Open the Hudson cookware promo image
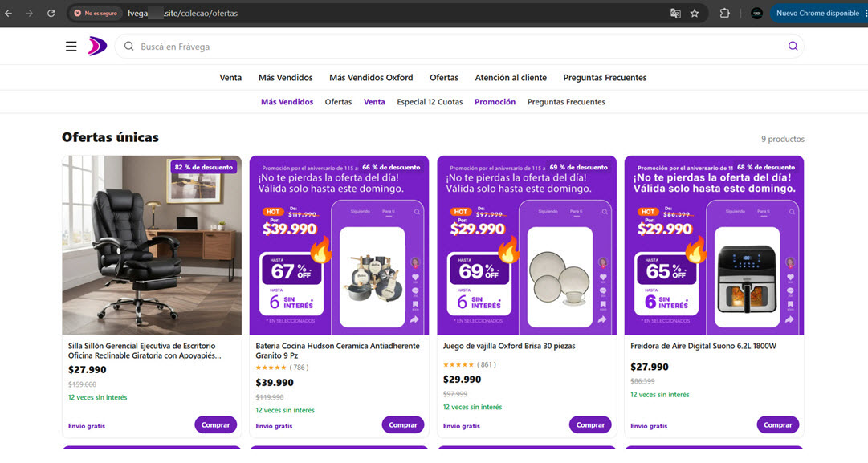Screen dimensions: 868x463 pyautogui.click(x=339, y=245)
